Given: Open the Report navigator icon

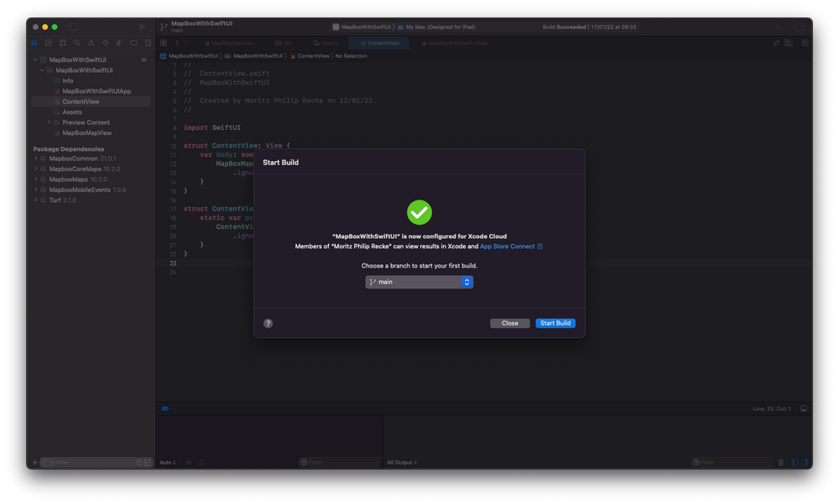Looking at the screenshot, I should (x=147, y=42).
